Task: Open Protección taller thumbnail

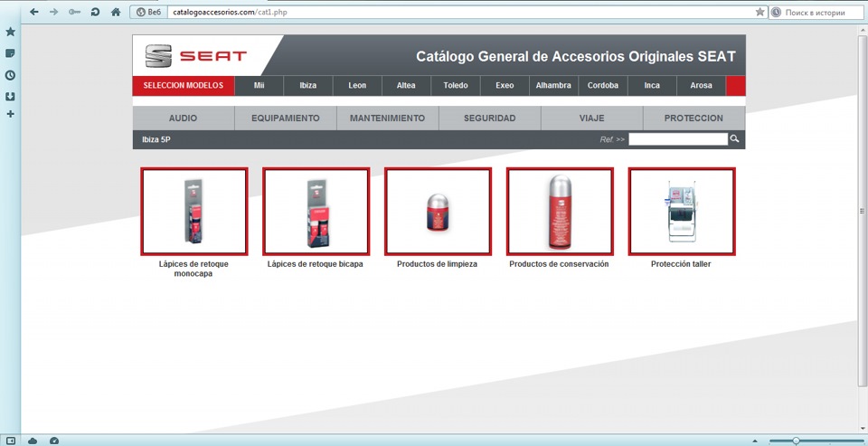Action: pyautogui.click(x=682, y=211)
